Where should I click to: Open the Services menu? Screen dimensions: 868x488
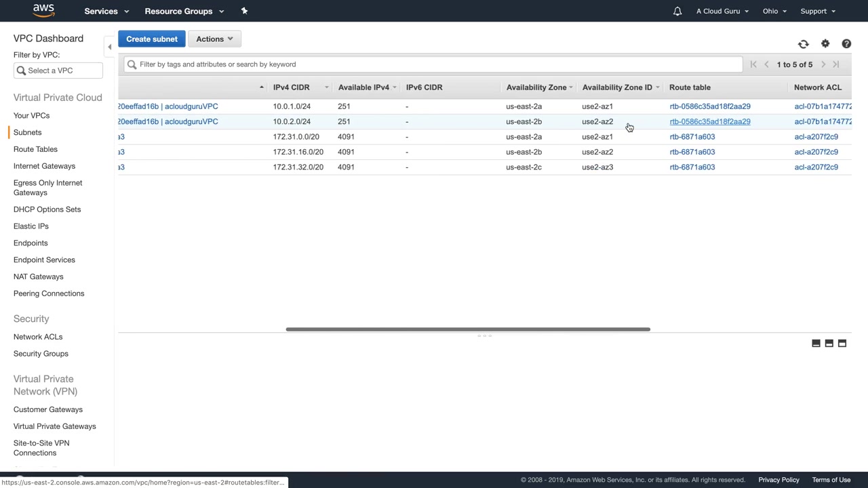click(x=106, y=11)
